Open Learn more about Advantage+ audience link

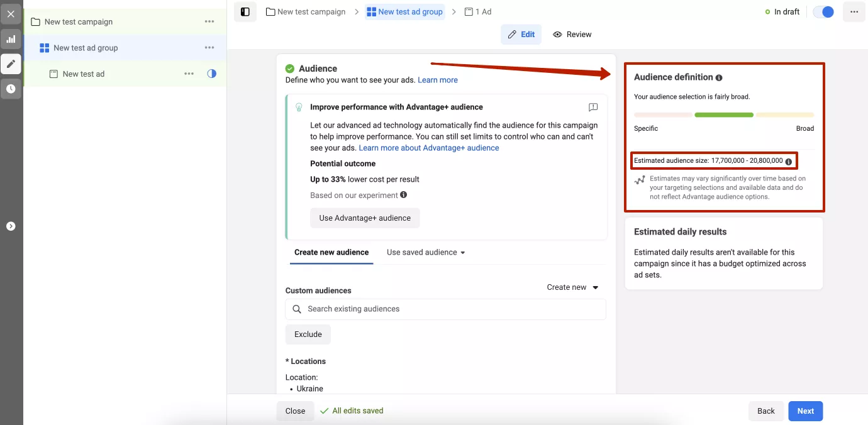[429, 148]
